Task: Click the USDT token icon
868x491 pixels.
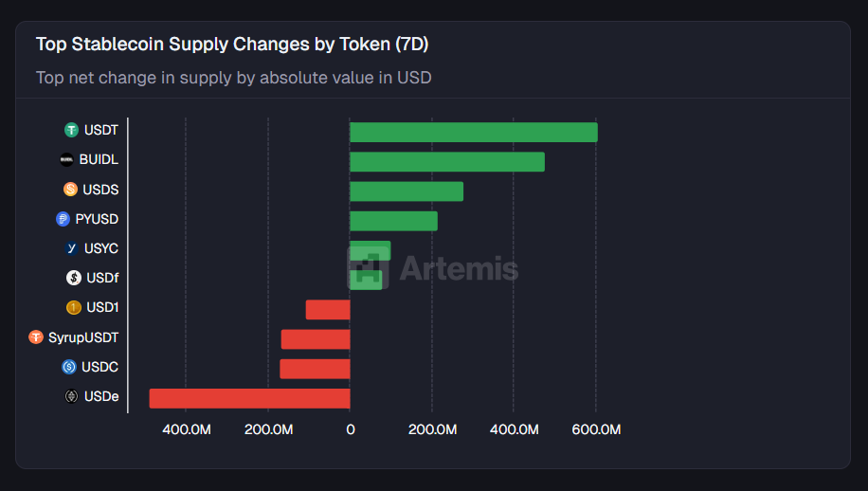Action: point(71,130)
